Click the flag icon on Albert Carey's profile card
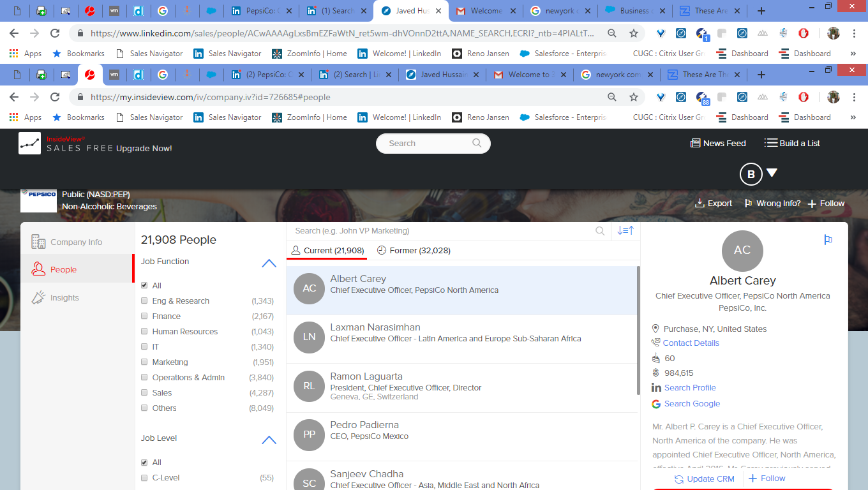Image resolution: width=868 pixels, height=490 pixels. click(828, 239)
